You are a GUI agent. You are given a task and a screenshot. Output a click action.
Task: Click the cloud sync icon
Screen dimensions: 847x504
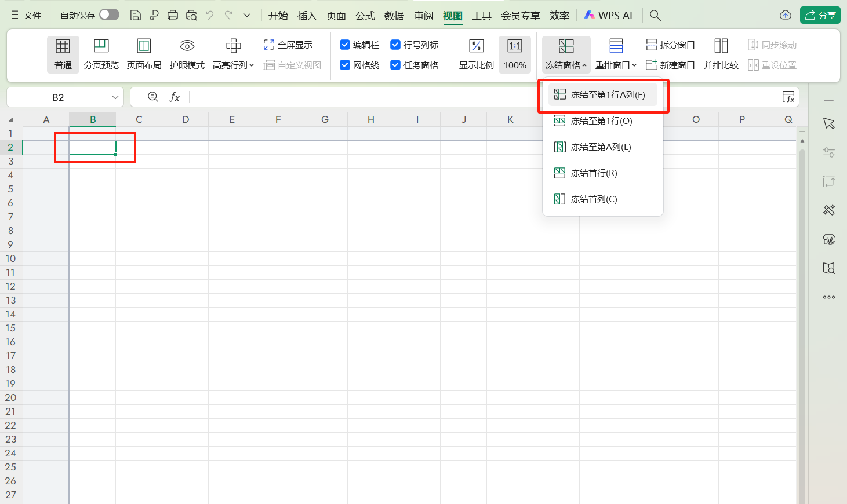[786, 15]
